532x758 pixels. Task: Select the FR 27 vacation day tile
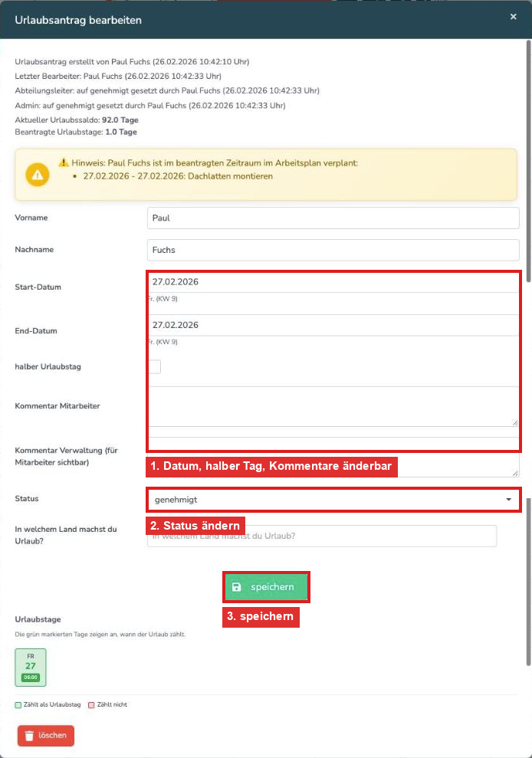31,667
